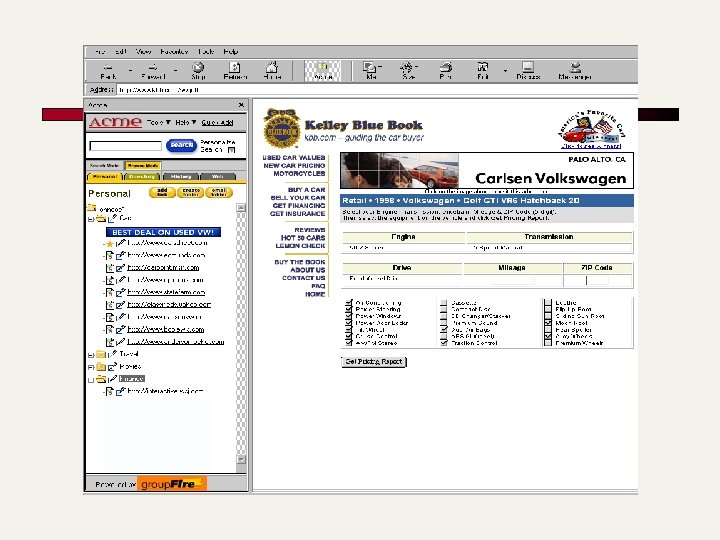Image resolution: width=720 pixels, height=540 pixels.
Task: Check the Rear Spoiler checkbox
Action: (x=548, y=329)
